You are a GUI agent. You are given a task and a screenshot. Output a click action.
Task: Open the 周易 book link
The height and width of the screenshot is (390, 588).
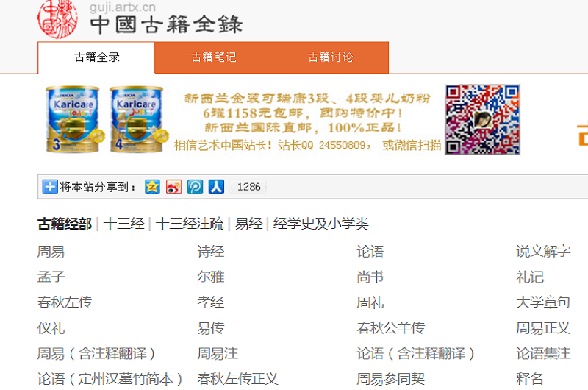coord(51,252)
